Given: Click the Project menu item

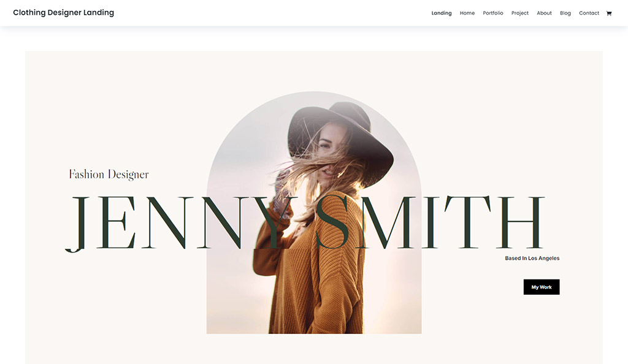Looking at the screenshot, I should click(x=520, y=13).
